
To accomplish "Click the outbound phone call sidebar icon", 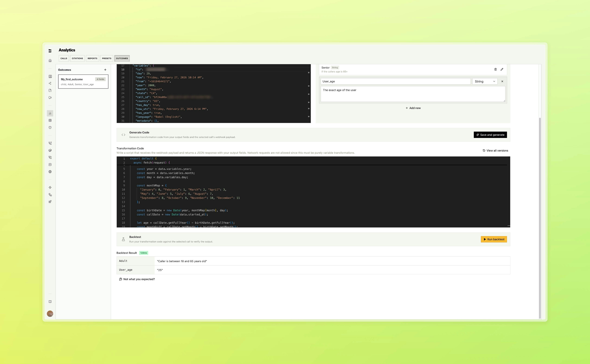I will pos(50,143).
